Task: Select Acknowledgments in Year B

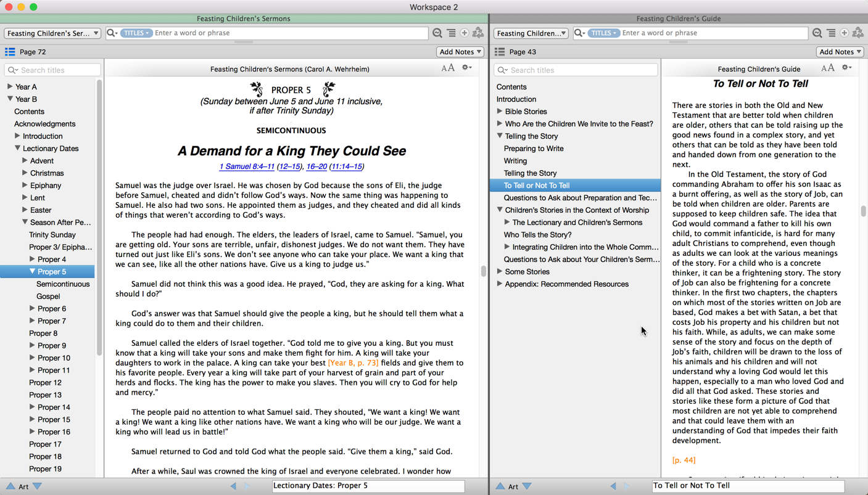Action: coord(45,124)
